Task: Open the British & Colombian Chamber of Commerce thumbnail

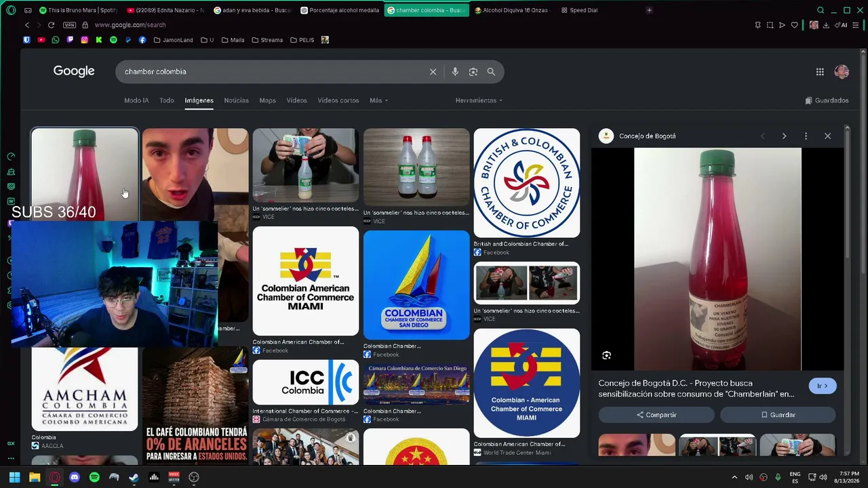Action: point(527,183)
